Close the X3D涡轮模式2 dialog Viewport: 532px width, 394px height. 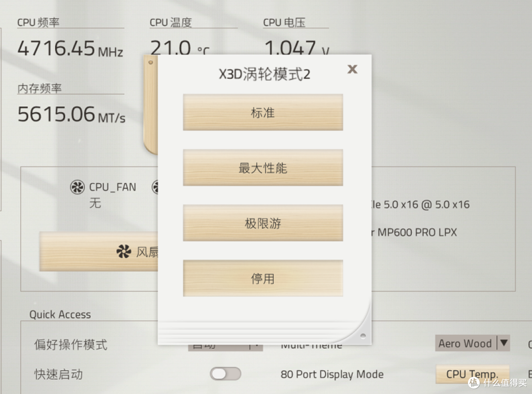click(352, 69)
